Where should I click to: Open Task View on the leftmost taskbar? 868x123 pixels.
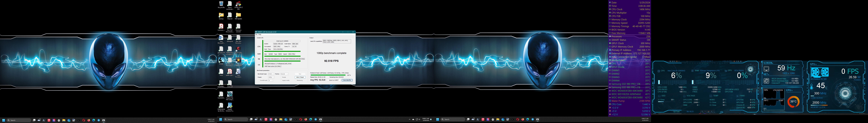coord(34,120)
